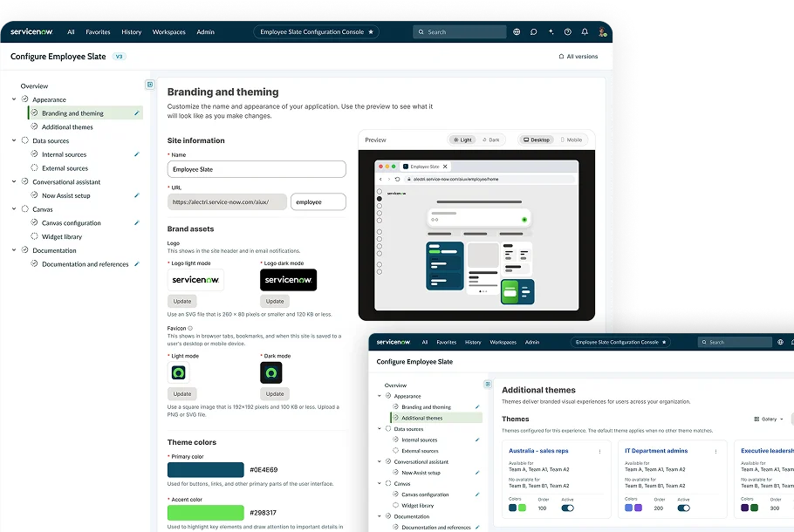Click the sidebar collapse icon beside Overview in the main window
Image resolution: width=794 pixels, height=532 pixels.
(150, 85)
